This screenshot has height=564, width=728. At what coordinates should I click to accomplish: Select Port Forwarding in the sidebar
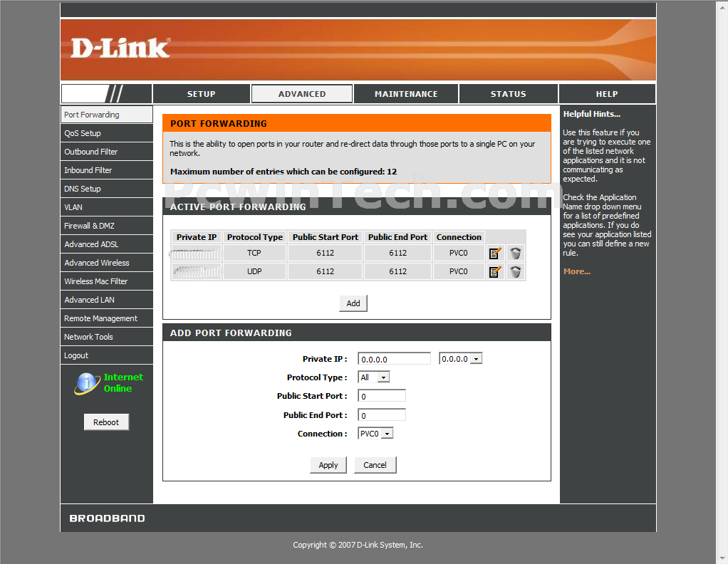[106, 115]
